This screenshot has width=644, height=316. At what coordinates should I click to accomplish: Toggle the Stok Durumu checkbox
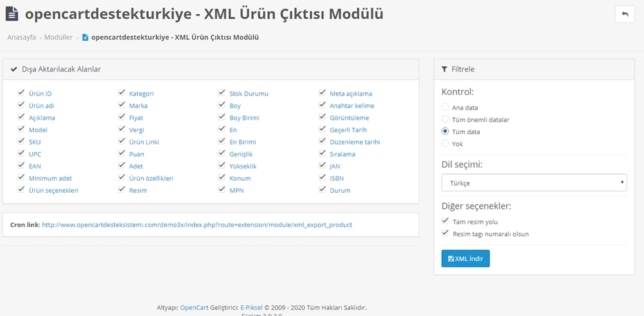point(222,93)
